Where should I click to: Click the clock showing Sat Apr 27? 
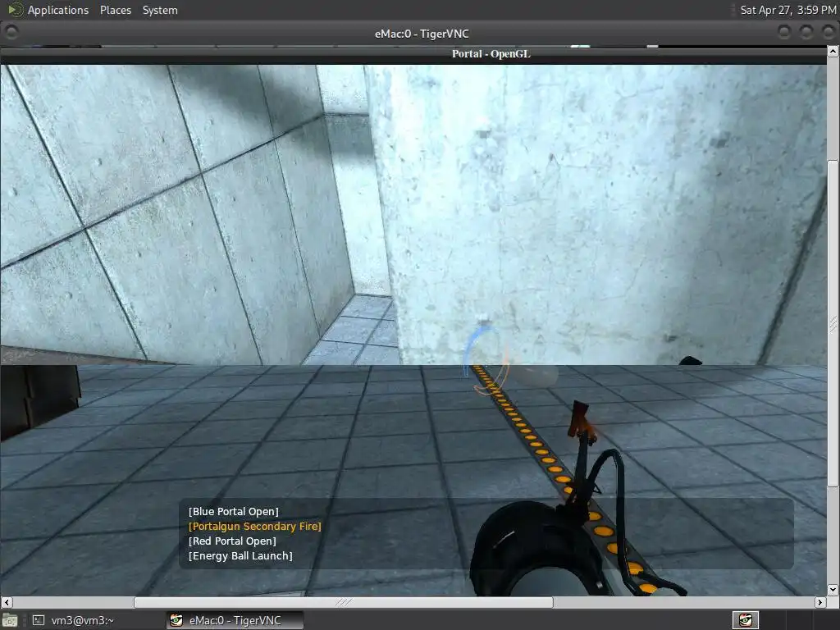coord(788,10)
